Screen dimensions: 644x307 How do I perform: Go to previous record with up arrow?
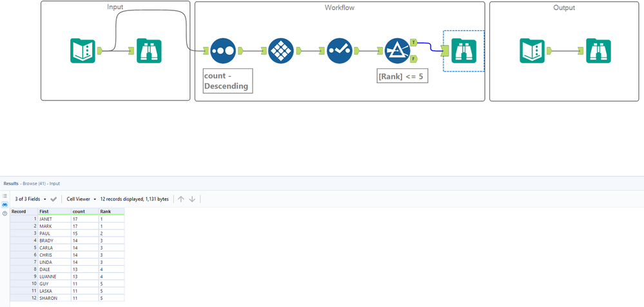point(181,199)
